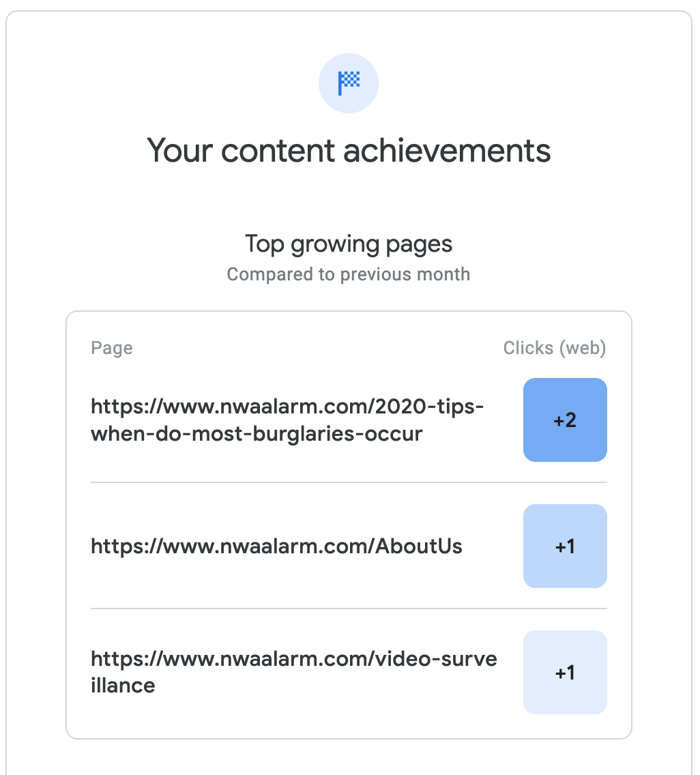Click the 'Clicks (web)' column header
The image size is (700, 775).
point(554,348)
